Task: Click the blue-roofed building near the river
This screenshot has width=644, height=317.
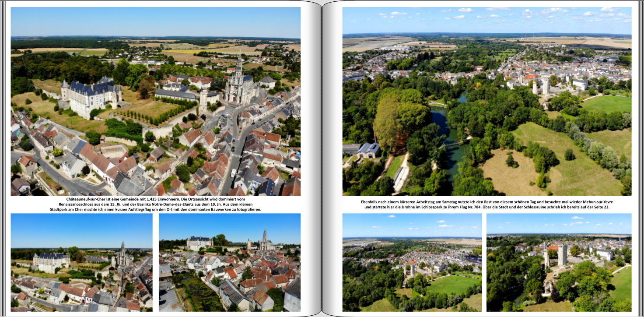Action: 368,150
